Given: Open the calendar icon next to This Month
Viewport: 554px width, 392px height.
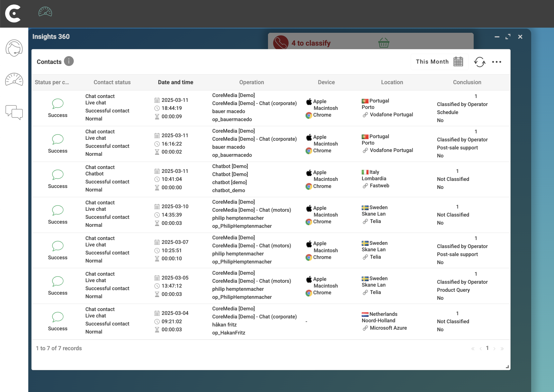Looking at the screenshot, I should (x=458, y=62).
